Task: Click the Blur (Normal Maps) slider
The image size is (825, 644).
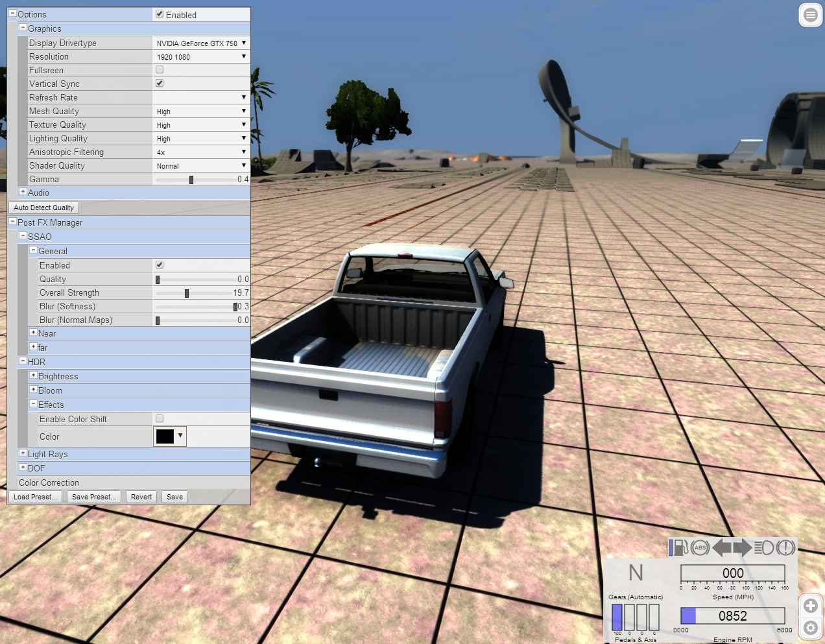Action: point(195,320)
